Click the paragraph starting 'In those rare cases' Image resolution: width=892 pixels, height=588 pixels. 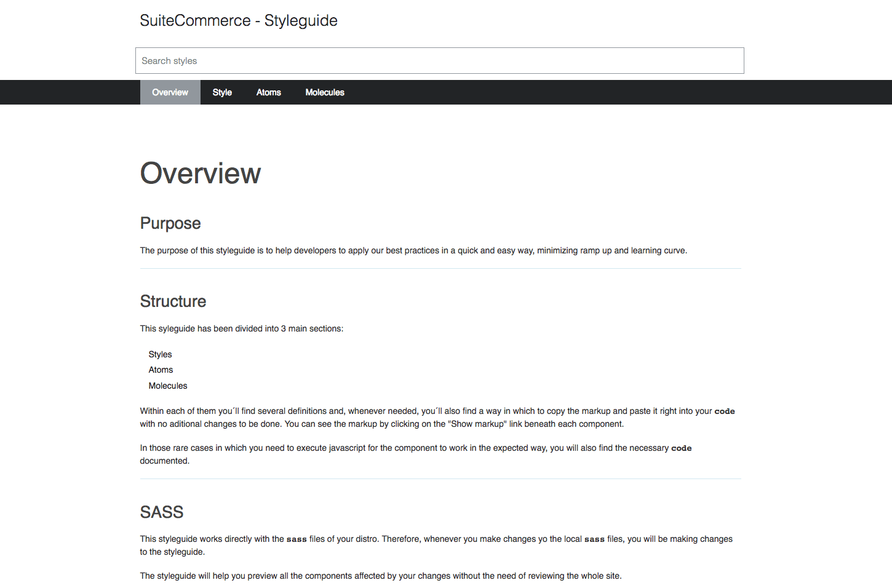(x=416, y=454)
